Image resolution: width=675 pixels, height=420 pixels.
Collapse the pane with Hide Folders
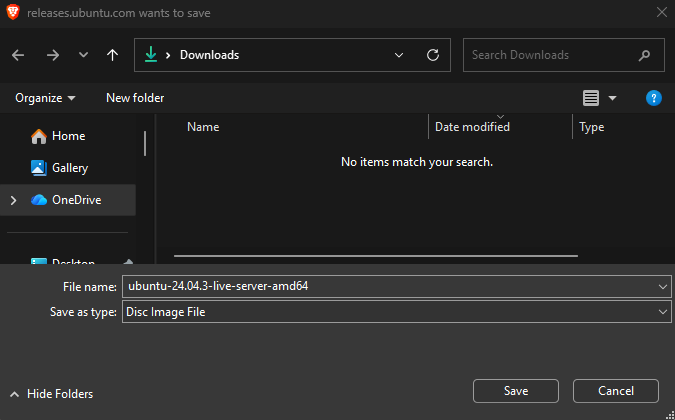click(51, 394)
